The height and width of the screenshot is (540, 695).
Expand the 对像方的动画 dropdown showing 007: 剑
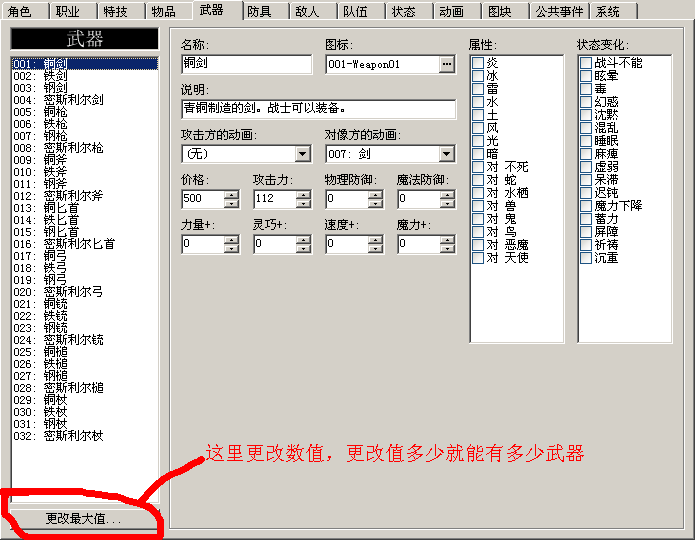tap(447, 154)
